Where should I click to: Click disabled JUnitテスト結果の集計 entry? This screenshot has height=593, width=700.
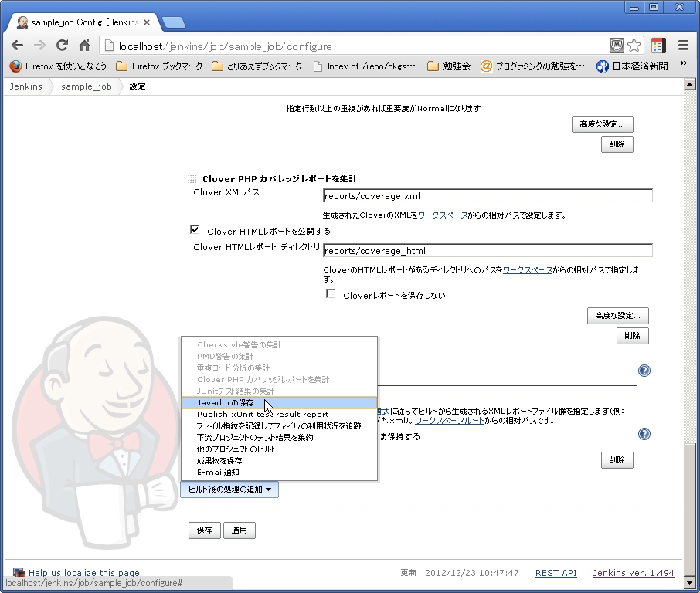[x=279, y=391]
